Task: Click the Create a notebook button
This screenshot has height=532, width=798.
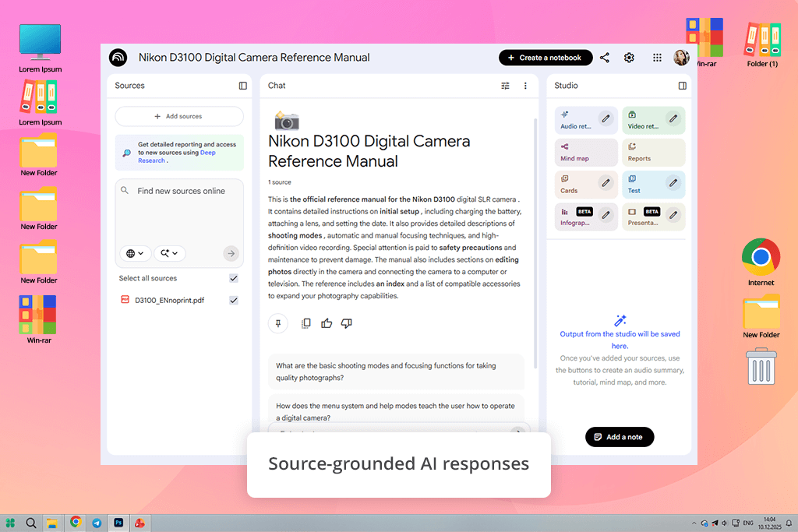Action: (x=545, y=58)
